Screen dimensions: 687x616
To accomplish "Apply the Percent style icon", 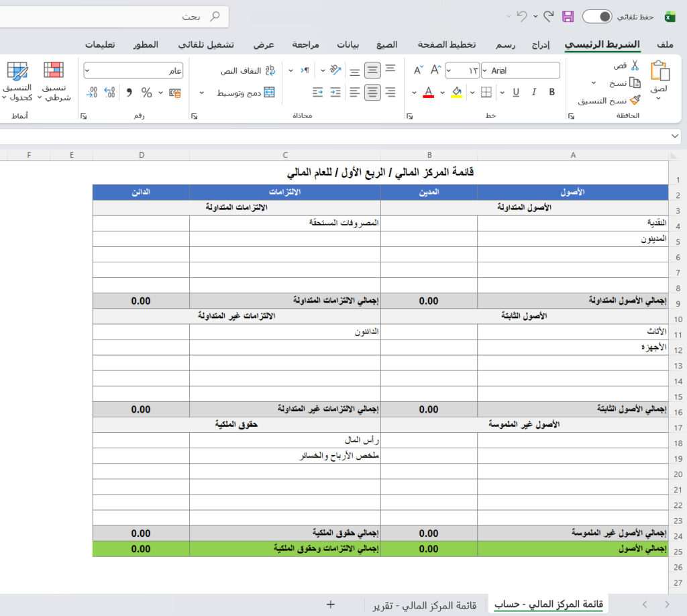I will pyautogui.click(x=146, y=92).
